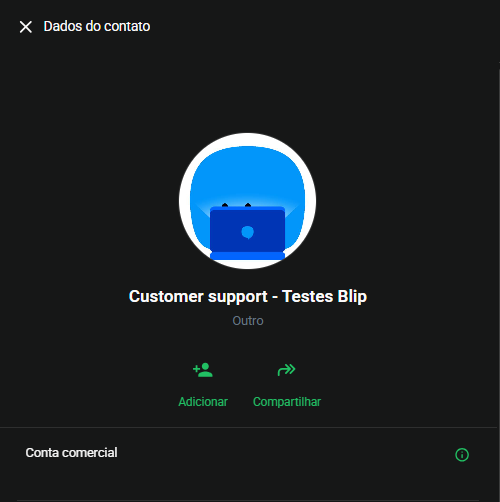Click the laptop graphic in the avatar
500x502 pixels.
click(x=247, y=233)
